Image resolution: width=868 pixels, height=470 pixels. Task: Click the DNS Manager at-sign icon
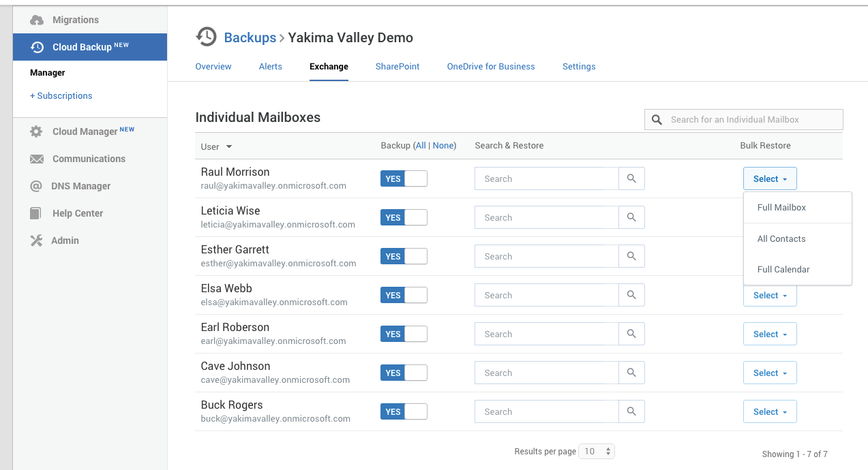click(36, 186)
